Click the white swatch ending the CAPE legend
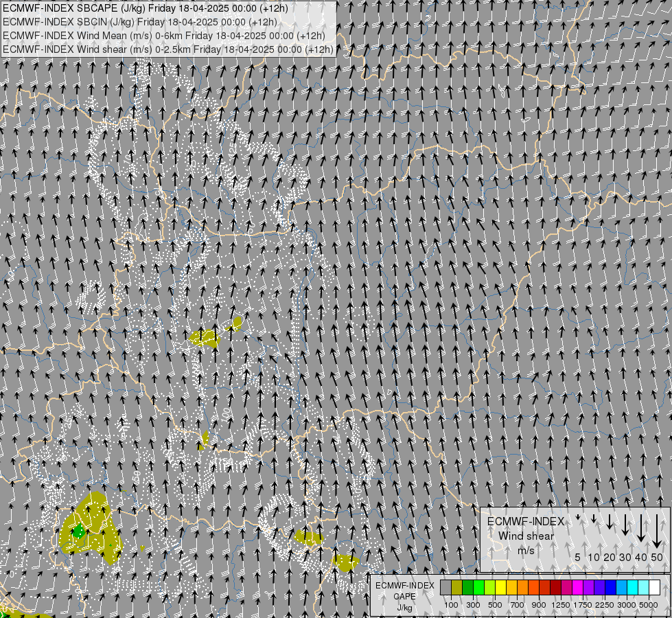The image size is (672, 618). click(654, 588)
